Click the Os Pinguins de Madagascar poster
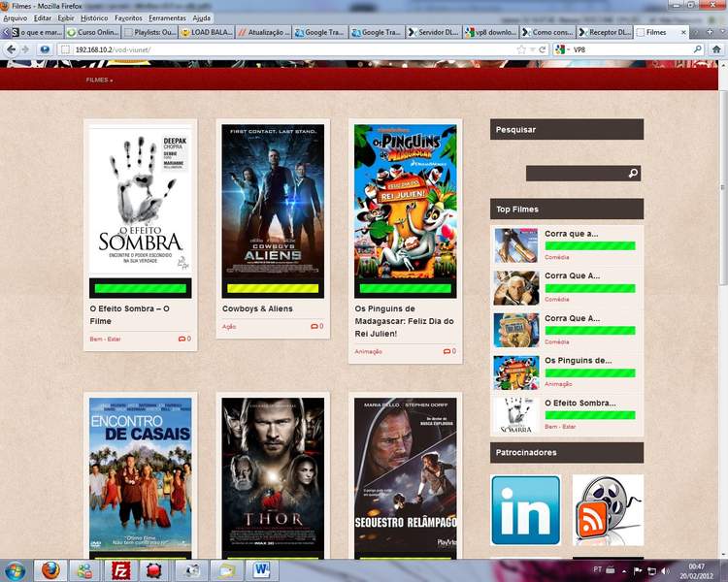728x582 pixels. click(x=406, y=202)
